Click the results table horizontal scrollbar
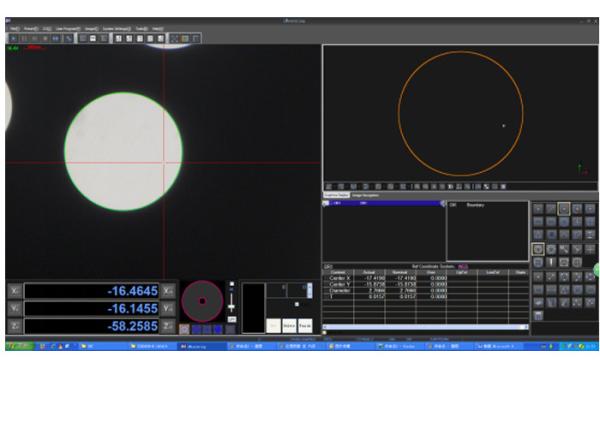This screenshot has width=600, height=428. pos(425,326)
